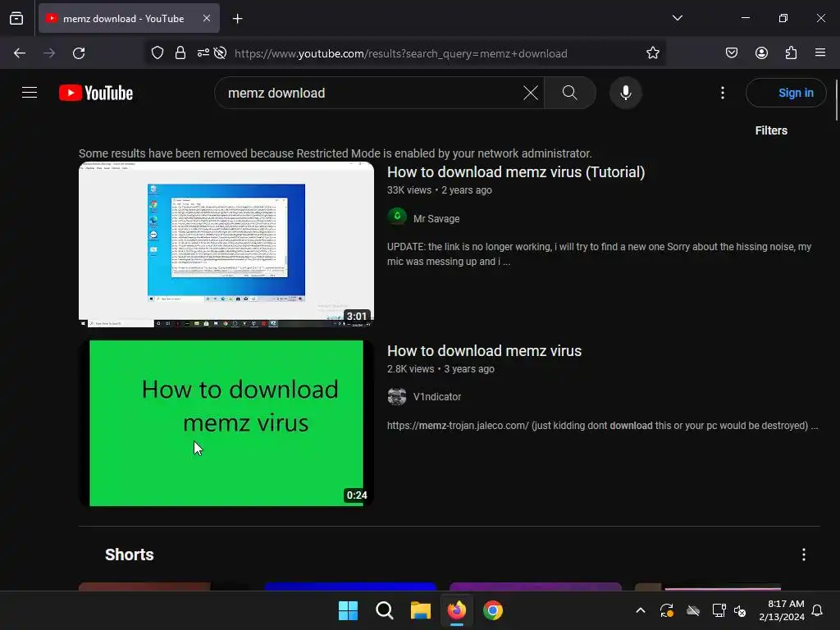Open Windows Update tray icon
Image resolution: width=840 pixels, height=630 pixels.
(666, 610)
